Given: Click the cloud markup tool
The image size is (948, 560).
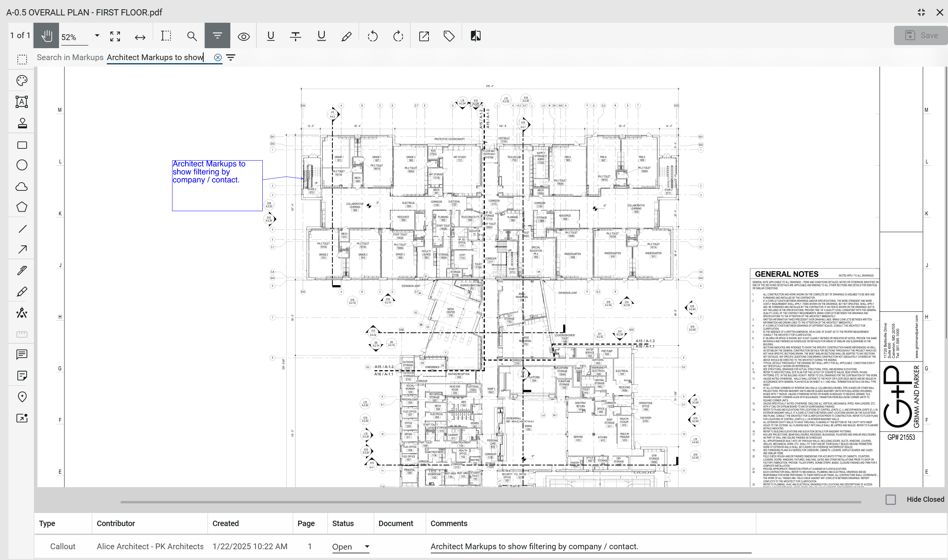Looking at the screenshot, I should (x=22, y=187).
